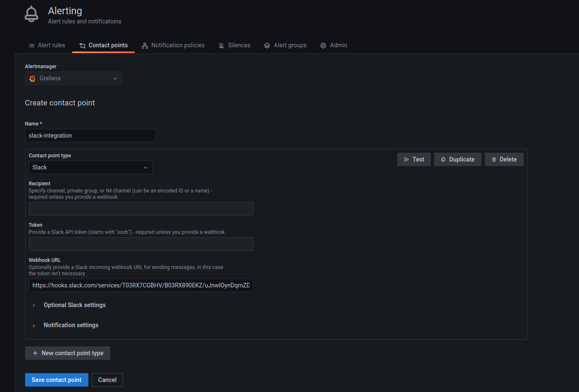
Task: Switch to the Contact points tab
Action: [103, 46]
